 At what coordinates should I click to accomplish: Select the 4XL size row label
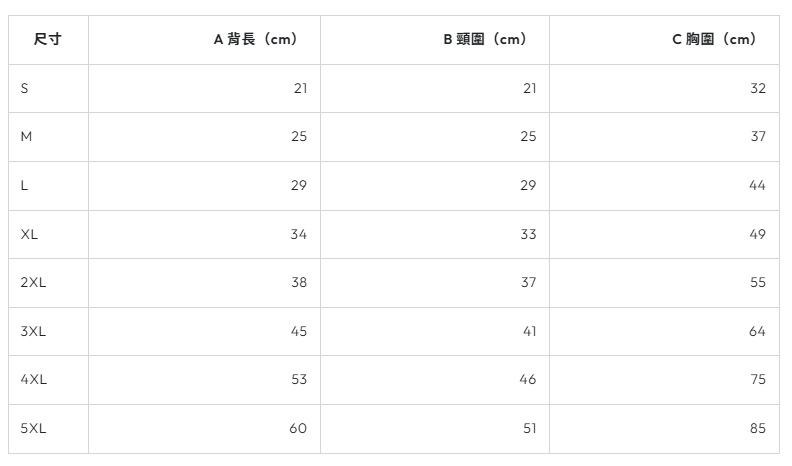pos(33,380)
